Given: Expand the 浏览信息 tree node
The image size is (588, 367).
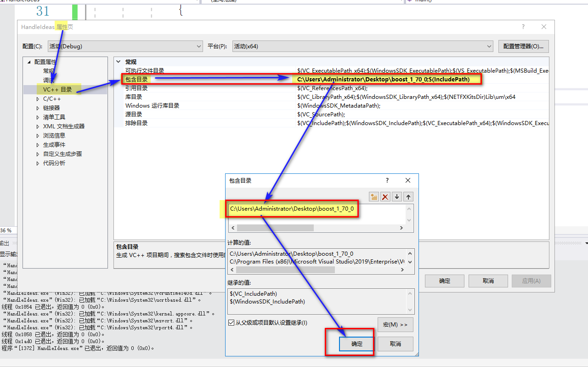Looking at the screenshot, I should click(x=38, y=136).
